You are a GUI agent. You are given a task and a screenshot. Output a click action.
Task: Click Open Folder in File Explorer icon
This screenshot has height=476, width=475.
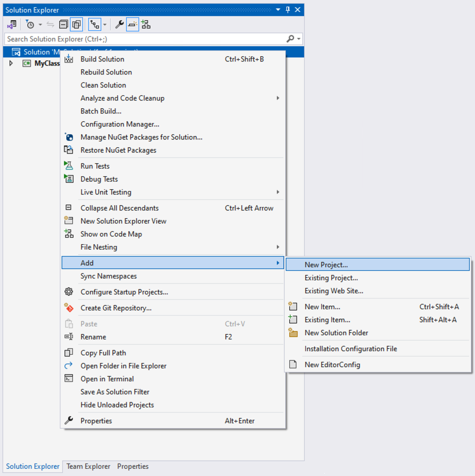tap(69, 365)
